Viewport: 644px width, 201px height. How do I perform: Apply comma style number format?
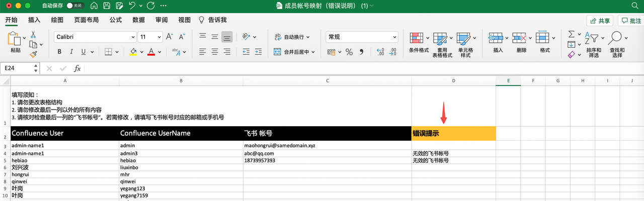[x=362, y=52]
